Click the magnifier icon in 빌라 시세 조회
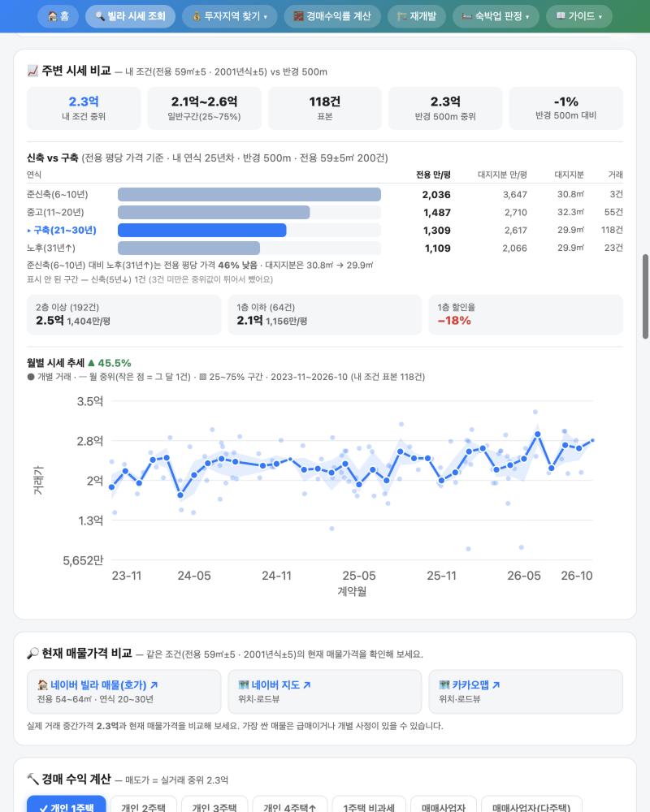Screen dimensions: 650x812 click(x=100, y=16)
